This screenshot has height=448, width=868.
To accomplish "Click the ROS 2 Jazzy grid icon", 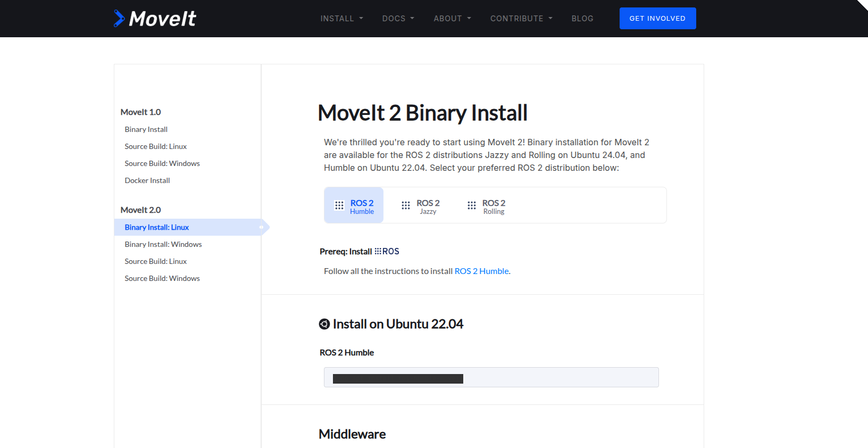I will coord(406,205).
